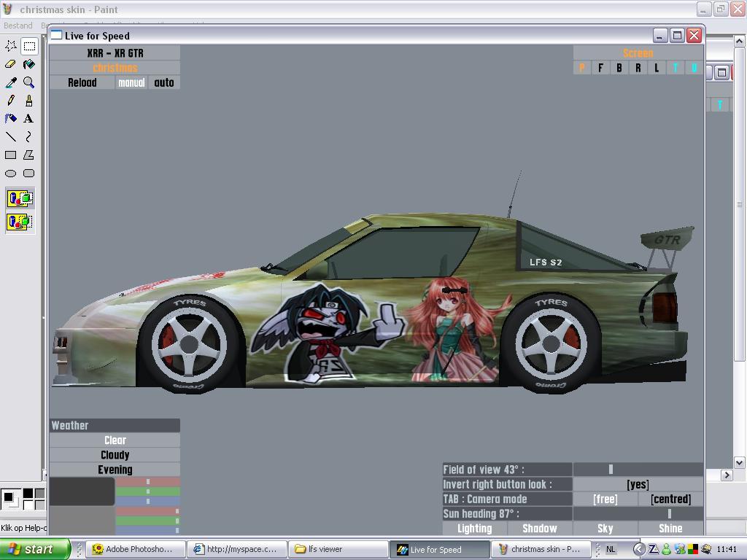Viewport: 747px width, 560px height.
Task: Set weather to Clear
Action: click(115, 440)
